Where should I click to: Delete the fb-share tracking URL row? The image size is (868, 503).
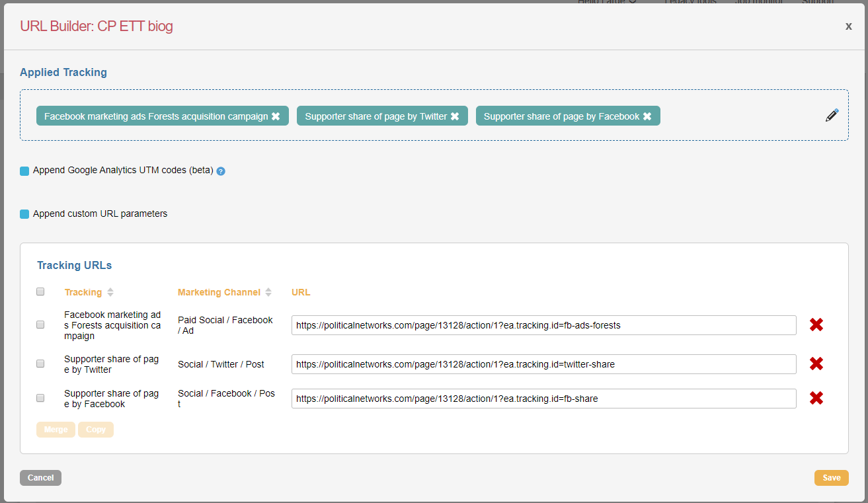(x=816, y=398)
